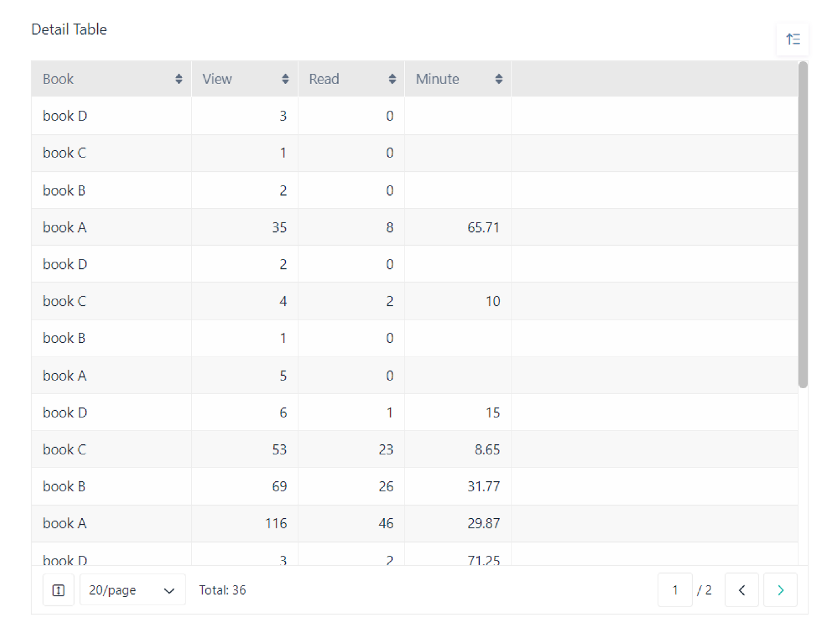Click the sort arrows beside the View header
Viewport: 833px width, 644px height.
[x=285, y=78]
